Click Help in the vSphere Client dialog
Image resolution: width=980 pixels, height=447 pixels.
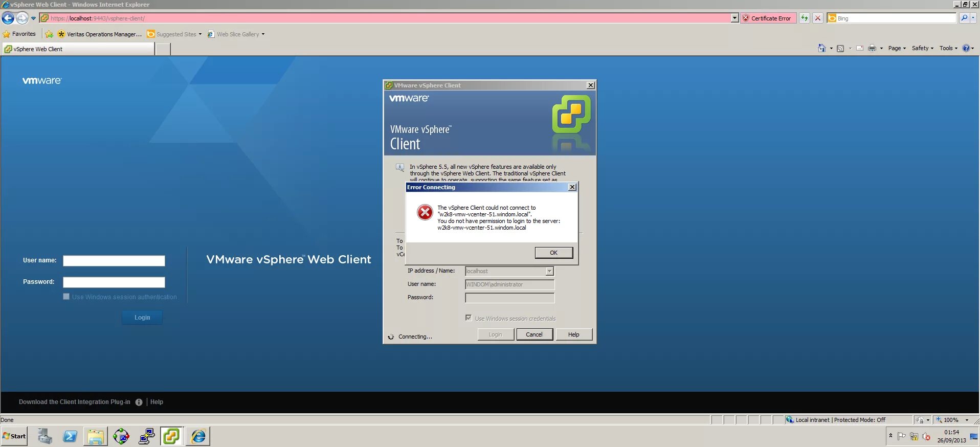click(574, 334)
